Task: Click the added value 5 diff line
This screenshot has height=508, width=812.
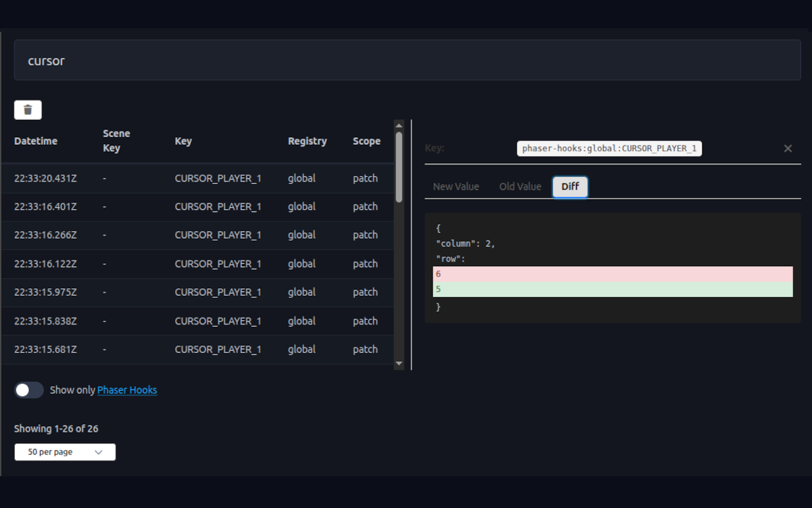Action: [613, 290]
